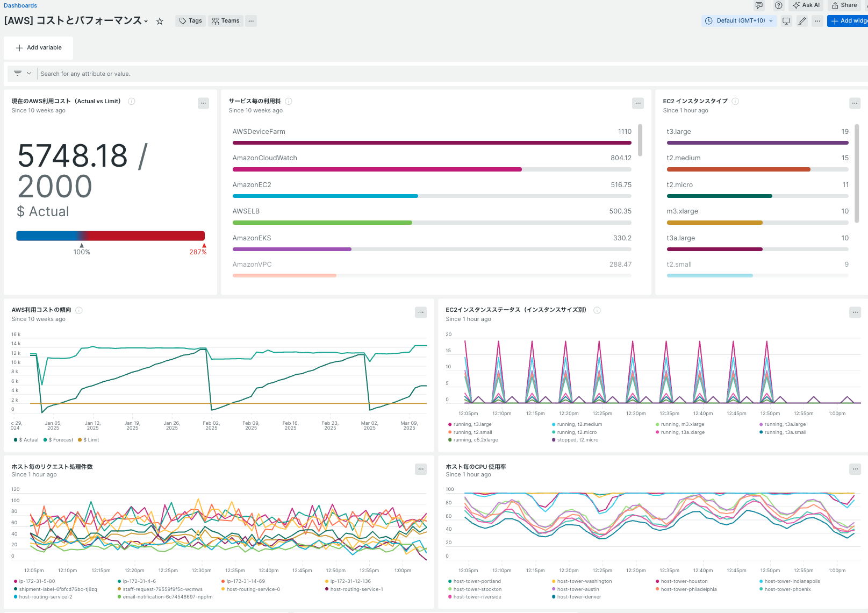The image size is (868, 613).
Task: Select the t2.medium instance type row
Action: tap(758, 163)
